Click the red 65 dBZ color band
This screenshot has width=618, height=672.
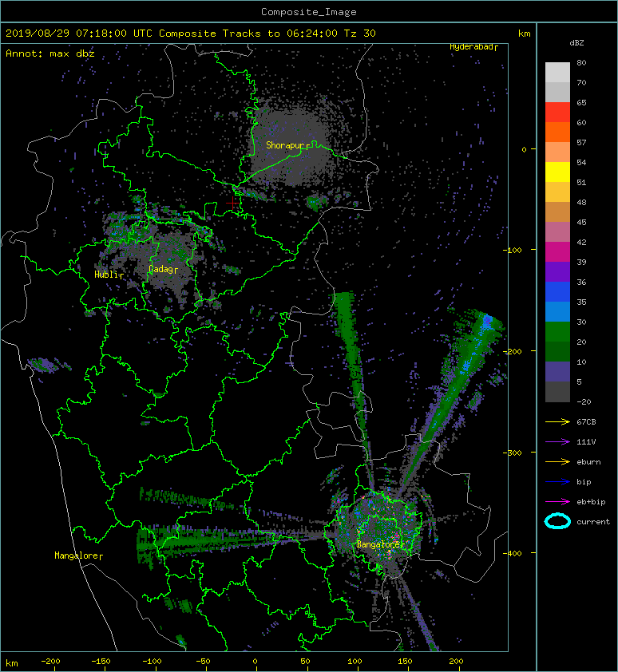557,112
